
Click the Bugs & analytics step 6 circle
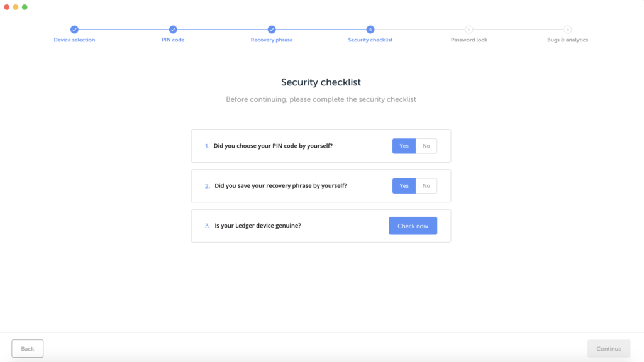point(567,30)
